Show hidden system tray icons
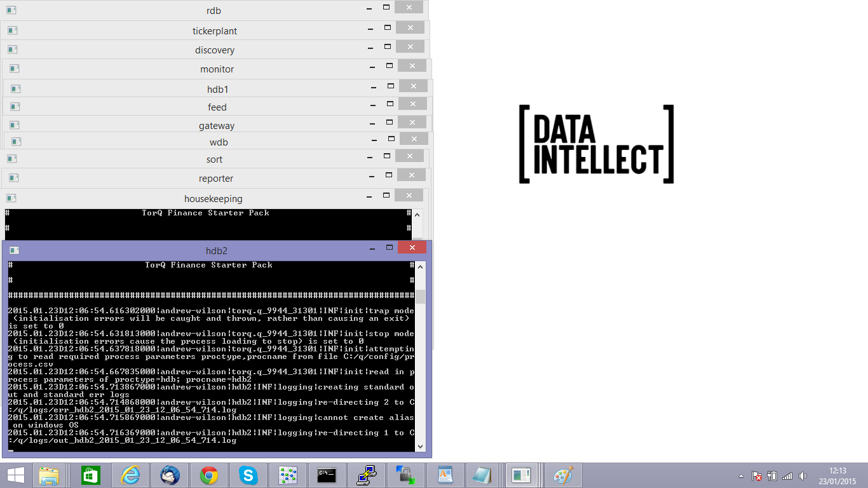The image size is (868, 488). [x=741, y=476]
